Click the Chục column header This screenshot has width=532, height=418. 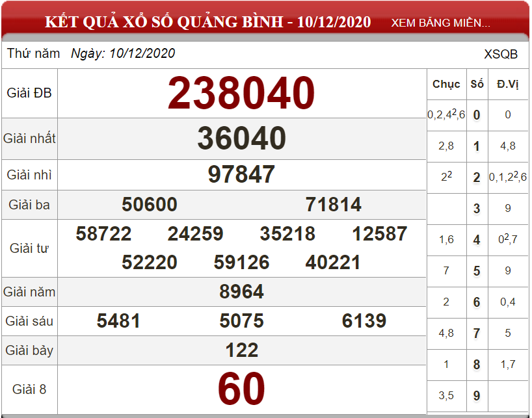[x=446, y=84]
